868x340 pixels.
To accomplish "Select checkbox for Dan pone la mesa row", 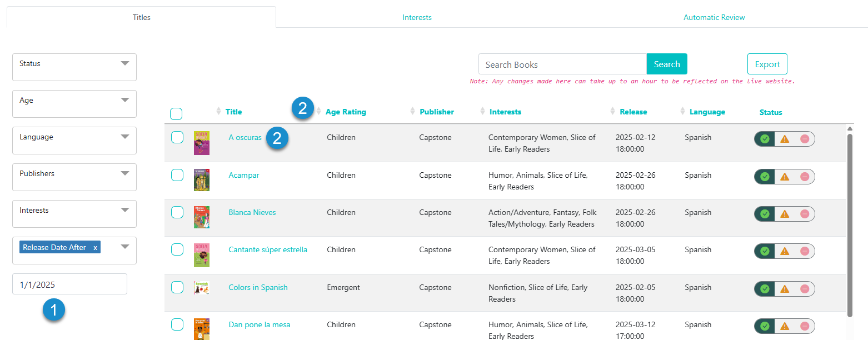I will (177, 324).
